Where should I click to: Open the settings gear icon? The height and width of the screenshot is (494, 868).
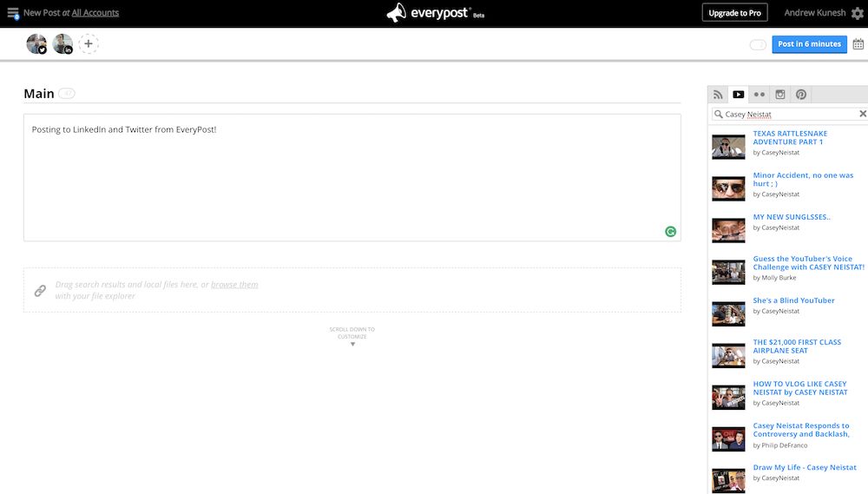pos(858,13)
